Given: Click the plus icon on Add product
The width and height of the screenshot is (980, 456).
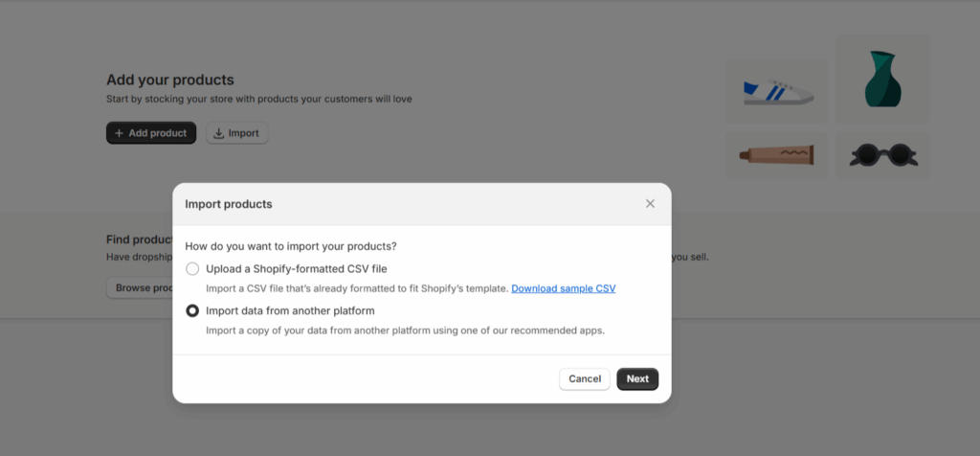Looking at the screenshot, I should click(x=119, y=133).
